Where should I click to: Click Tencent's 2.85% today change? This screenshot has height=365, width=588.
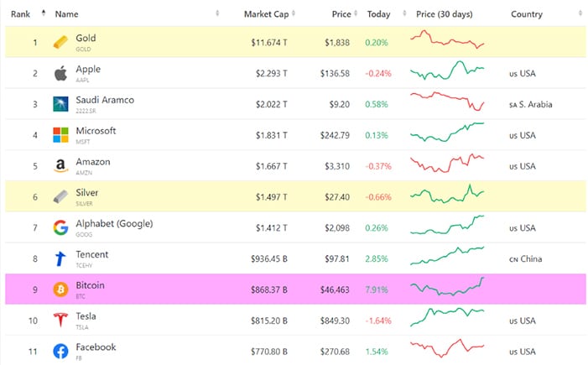pyautogui.click(x=377, y=258)
